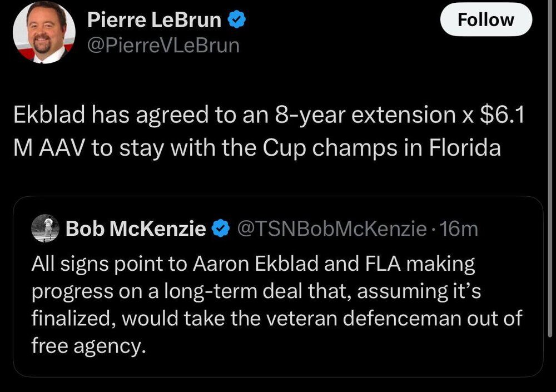Click "Ekblad has agreed" at tweet start
Image resolution: width=556 pixels, height=392 pixels.
coord(95,115)
